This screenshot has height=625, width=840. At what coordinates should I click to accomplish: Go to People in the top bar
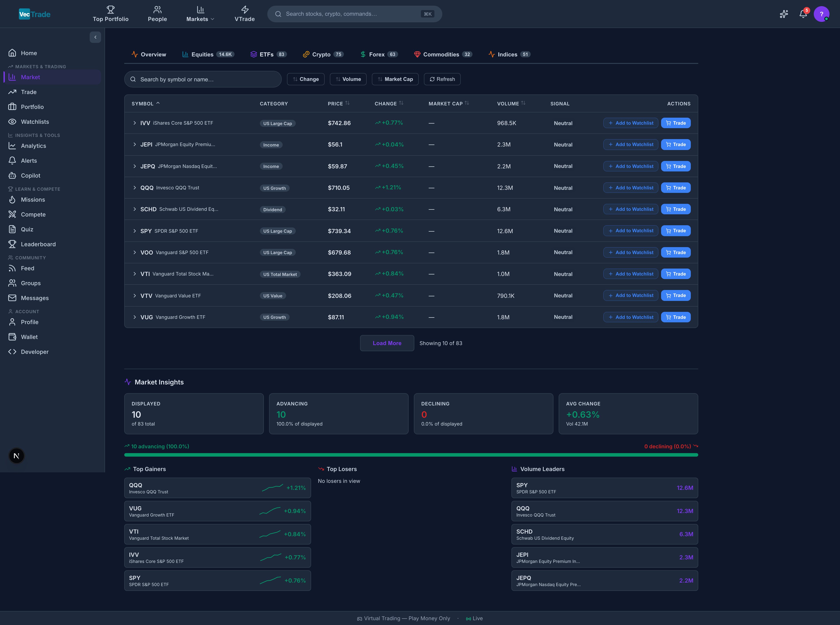coord(157,14)
